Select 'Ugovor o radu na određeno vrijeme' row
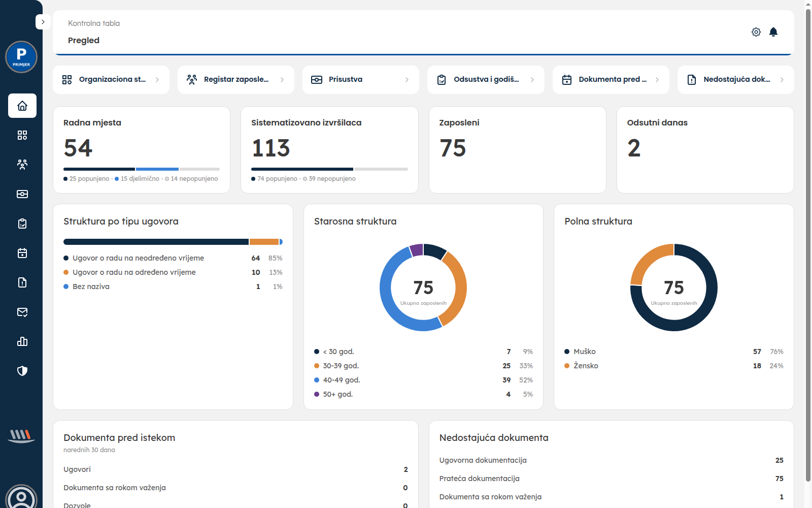The image size is (812, 508). pyautogui.click(x=173, y=272)
